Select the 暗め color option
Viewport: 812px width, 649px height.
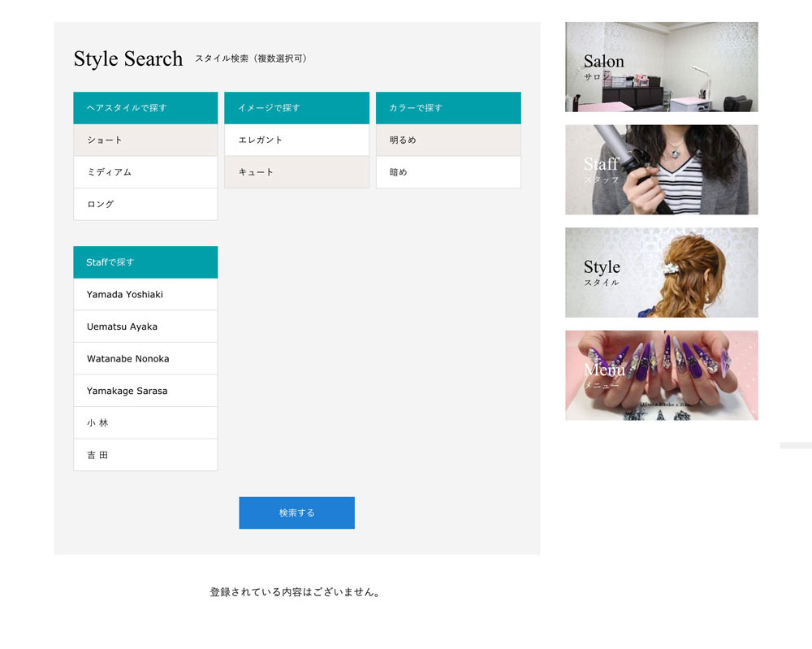(447, 172)
